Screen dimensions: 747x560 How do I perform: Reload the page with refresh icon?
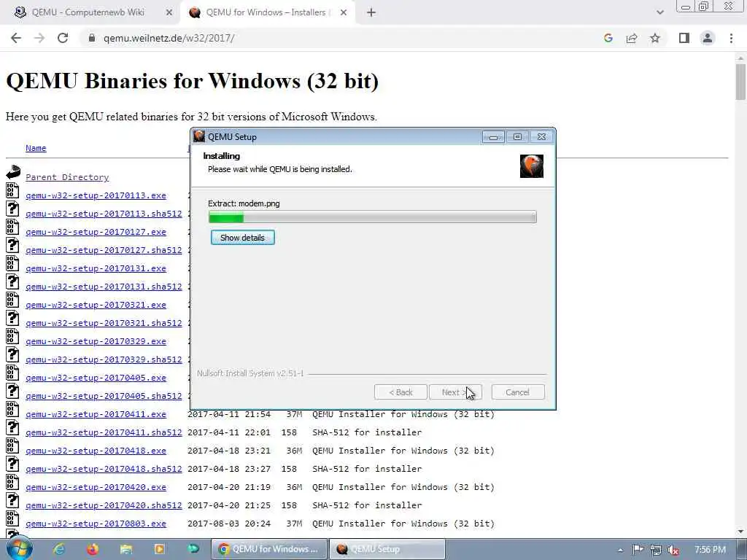(x=63, y=38)
